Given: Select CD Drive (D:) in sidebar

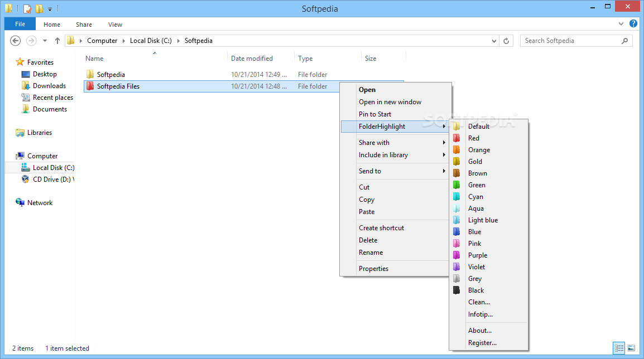Looking at the screenshot, I should coord(48,179).
